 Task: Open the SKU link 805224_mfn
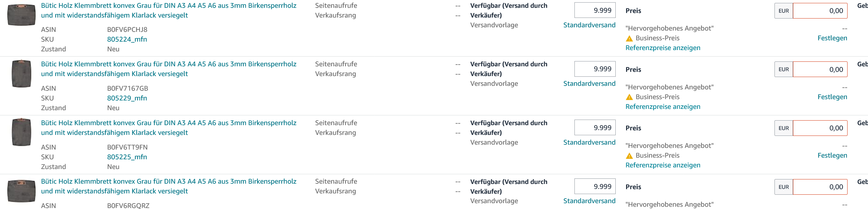tap(127, 39)
